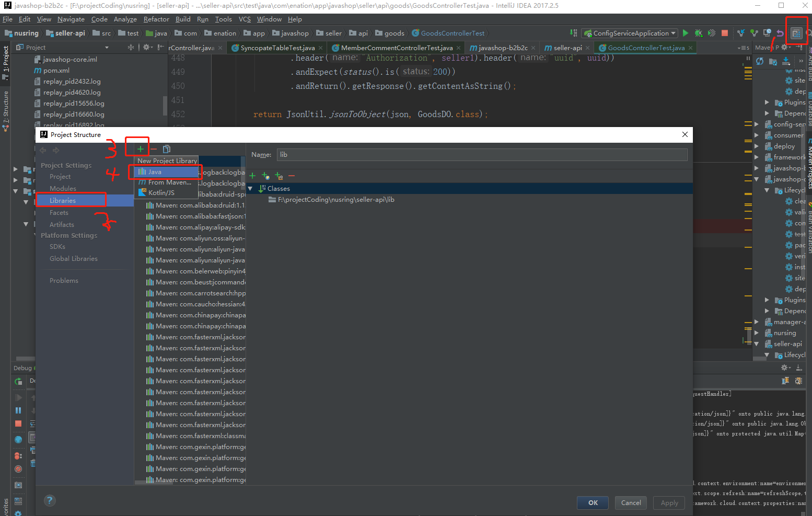Pause the program in Debug panel

pyautogui.click(x=18, y=410)
